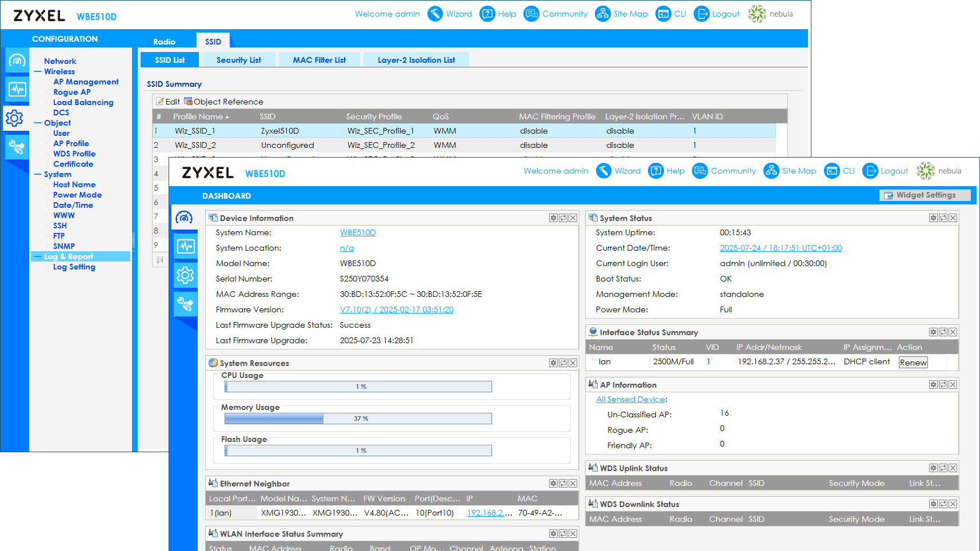Select the SSID tab
The height and width of the screenshot is (551, 980).
coord(213,41)
